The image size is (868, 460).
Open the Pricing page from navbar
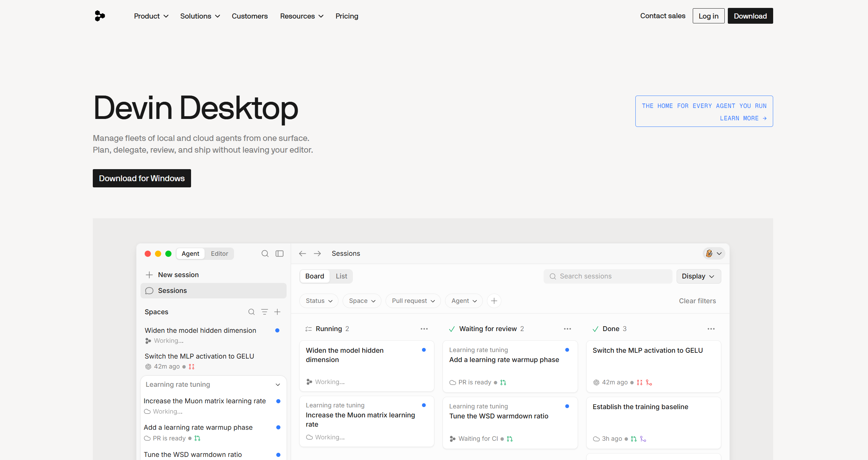pos(347,16)
